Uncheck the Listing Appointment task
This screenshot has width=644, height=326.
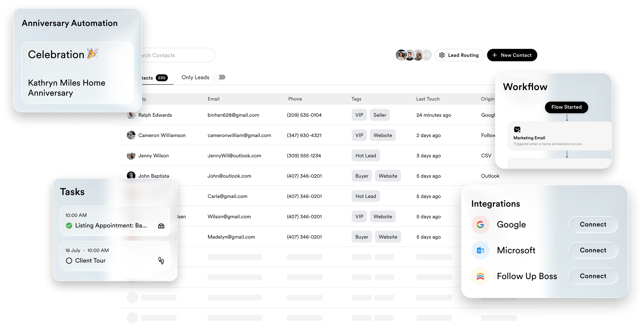(69, 225)
